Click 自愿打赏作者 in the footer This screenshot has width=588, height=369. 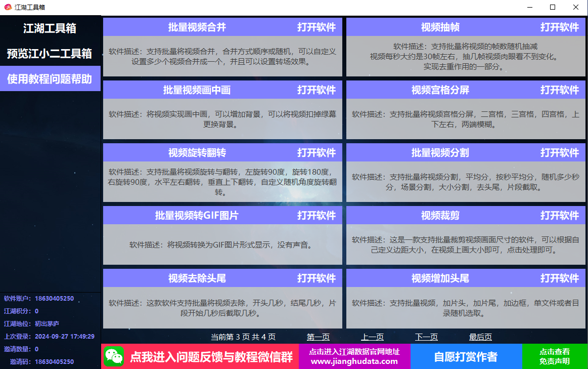pyautogui.click(x=466, y=357)
